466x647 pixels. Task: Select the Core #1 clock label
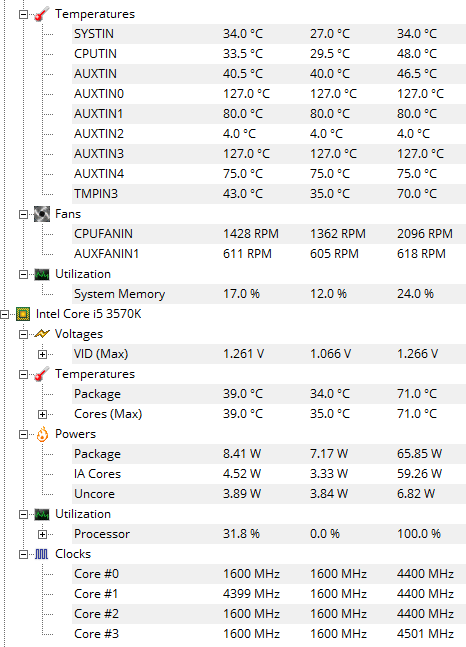pyautogui.click(x=96, y=594)
